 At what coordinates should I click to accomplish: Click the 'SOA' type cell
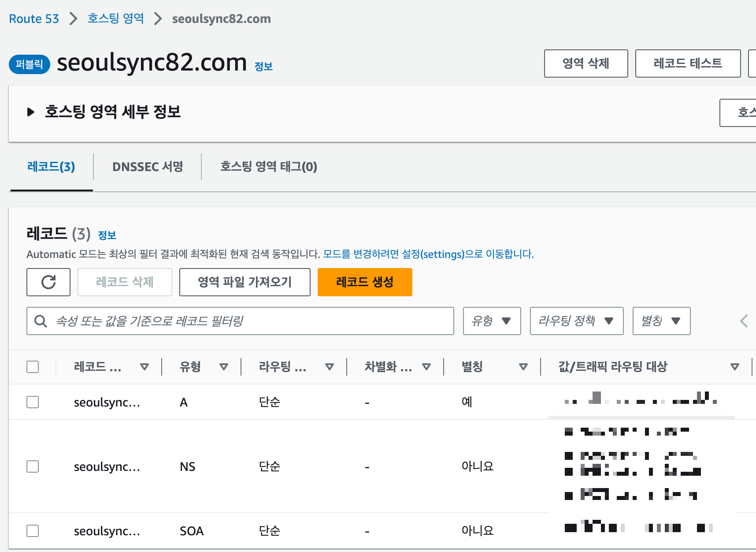192,531
